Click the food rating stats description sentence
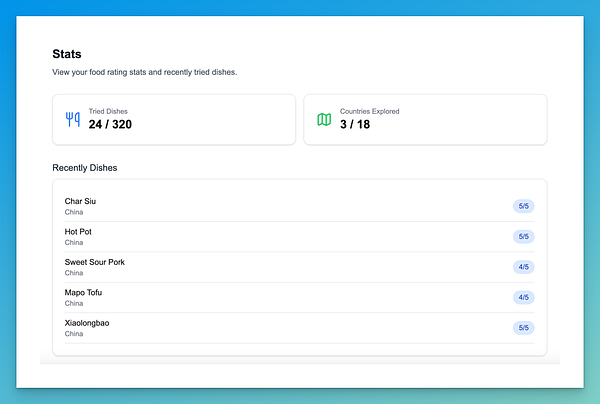The height and width of the screenshot is (404, 600). click(145, 72)
